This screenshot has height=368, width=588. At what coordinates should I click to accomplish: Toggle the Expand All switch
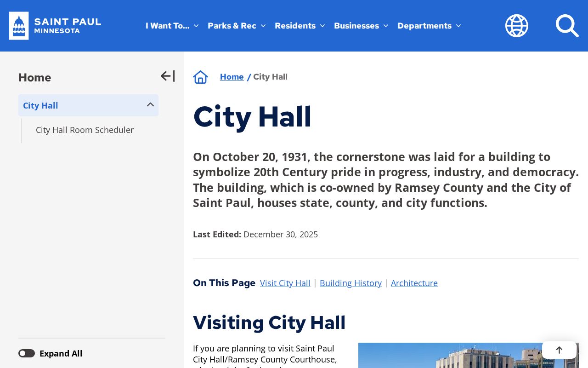coord(27,353)
